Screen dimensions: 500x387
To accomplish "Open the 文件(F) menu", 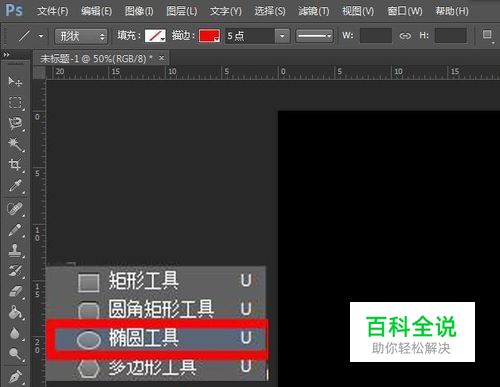I will click(53, 12).
